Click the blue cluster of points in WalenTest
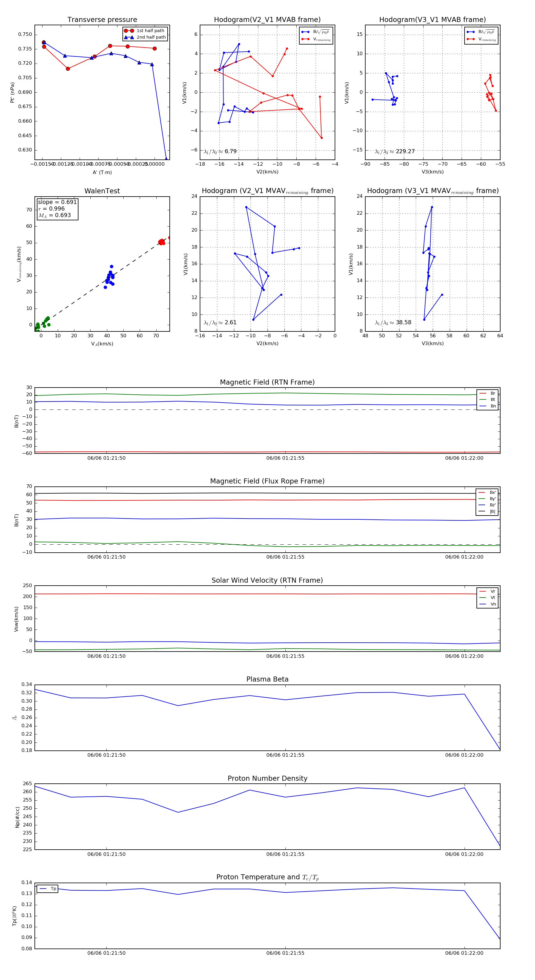535x980 pixels. pyautogui.click(x=110, y=277)
